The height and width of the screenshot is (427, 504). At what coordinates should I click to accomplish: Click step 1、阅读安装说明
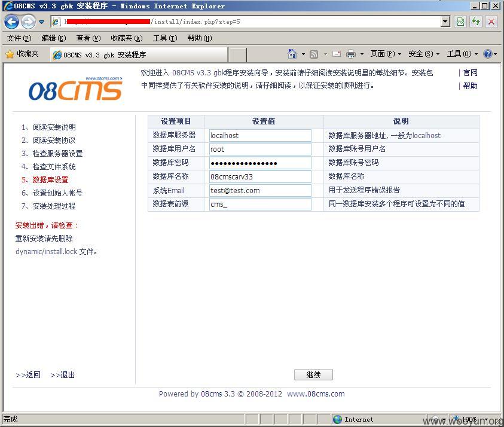pos(48,127)
